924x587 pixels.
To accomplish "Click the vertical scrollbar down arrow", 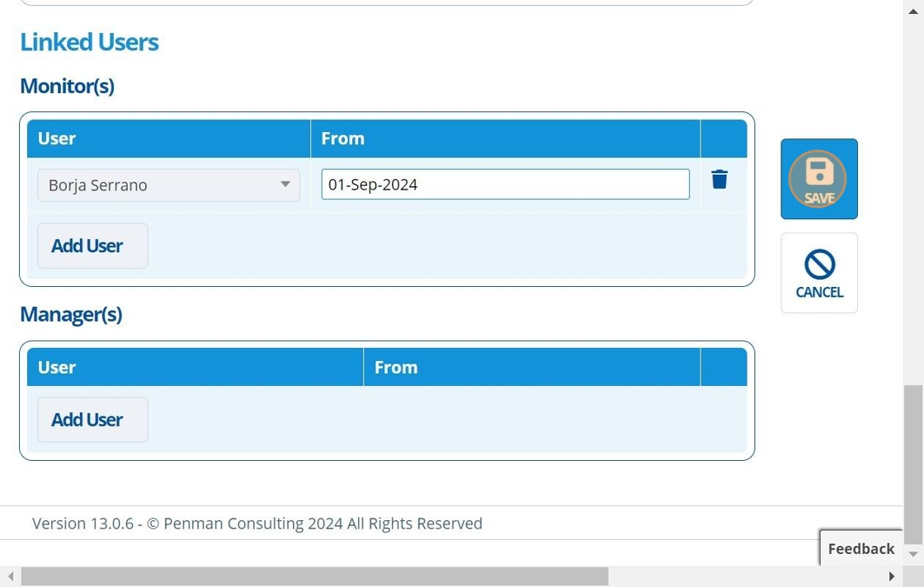I will pyautogui.click(x=913, y=555).
